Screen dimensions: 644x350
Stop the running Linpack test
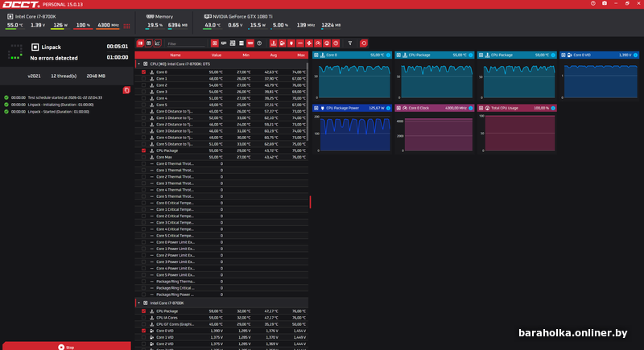coord(66,347)
